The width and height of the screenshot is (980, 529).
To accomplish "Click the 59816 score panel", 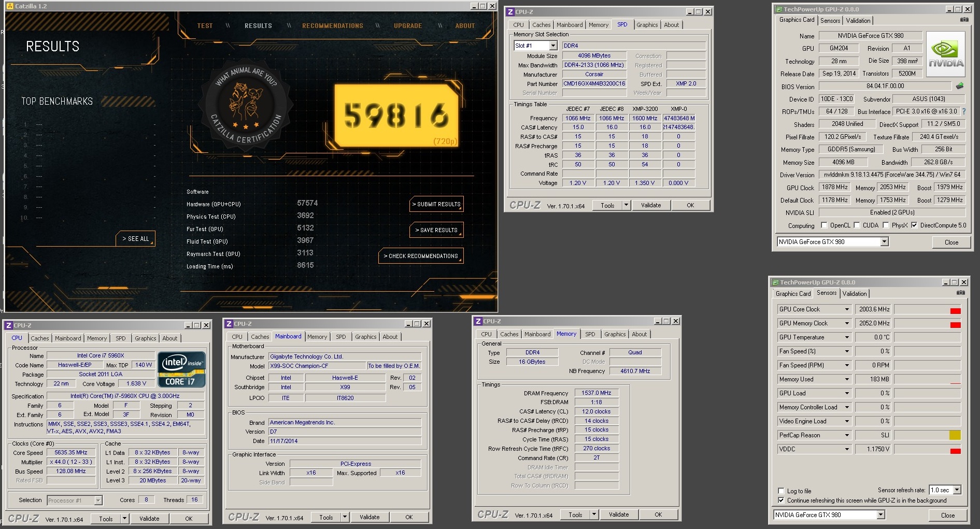I will coord(396,116).
